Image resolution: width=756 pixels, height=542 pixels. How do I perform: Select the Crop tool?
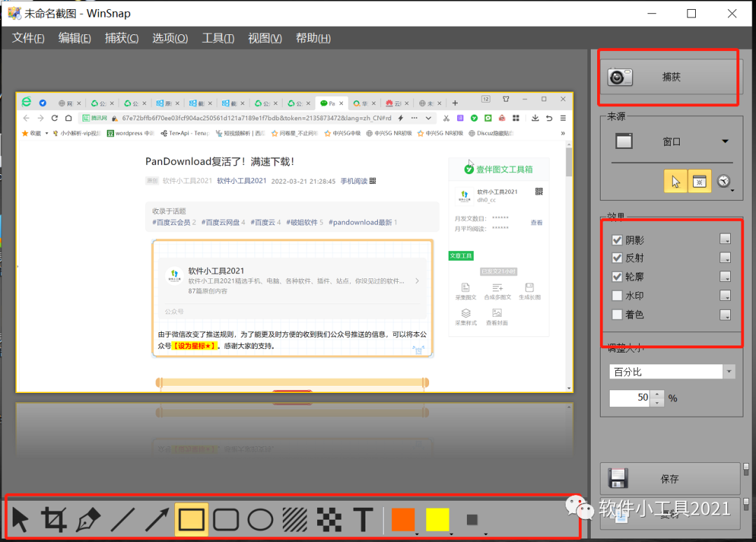[53, 520]
